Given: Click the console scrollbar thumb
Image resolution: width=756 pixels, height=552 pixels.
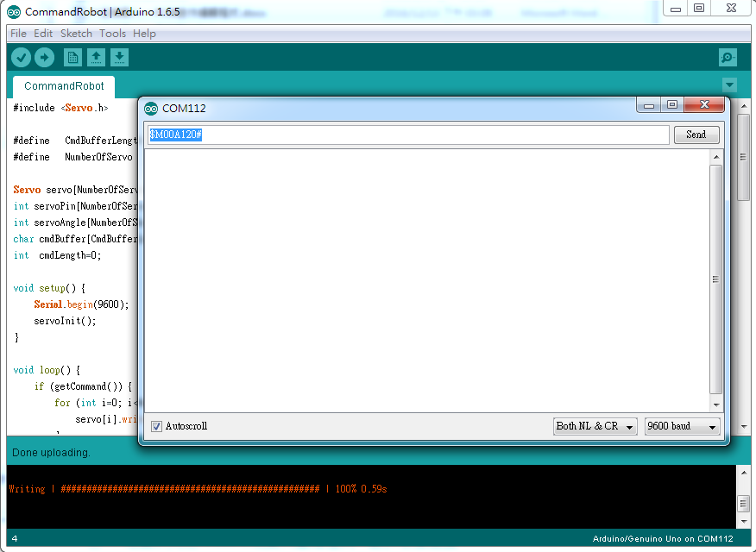Looking at the screenshot, I should click(x=743, y=504).
